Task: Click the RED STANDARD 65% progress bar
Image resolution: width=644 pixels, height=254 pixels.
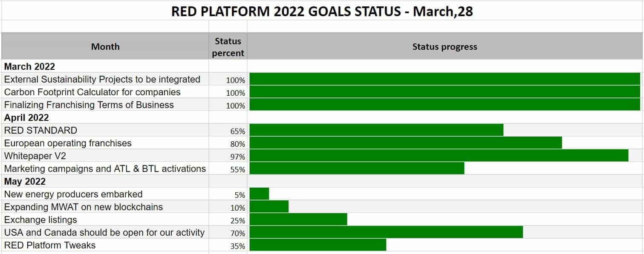Action: pos(376,130)
